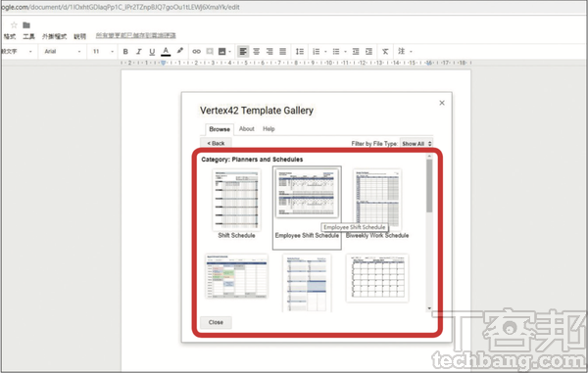
Task: Add a comment from the toolbar
Action: [x=210, y=51]
